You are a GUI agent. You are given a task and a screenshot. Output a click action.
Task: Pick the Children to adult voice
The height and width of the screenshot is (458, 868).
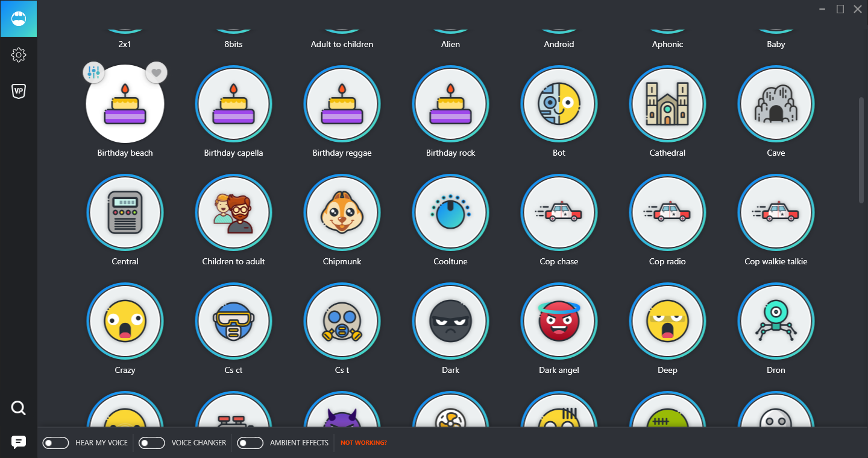pos(233,212)
